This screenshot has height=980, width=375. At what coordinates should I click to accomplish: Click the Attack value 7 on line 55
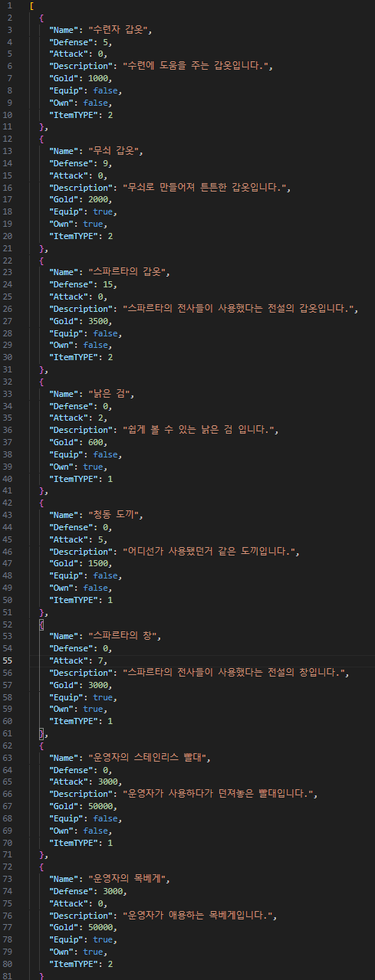pyautogui.click(x=100, y=660)
